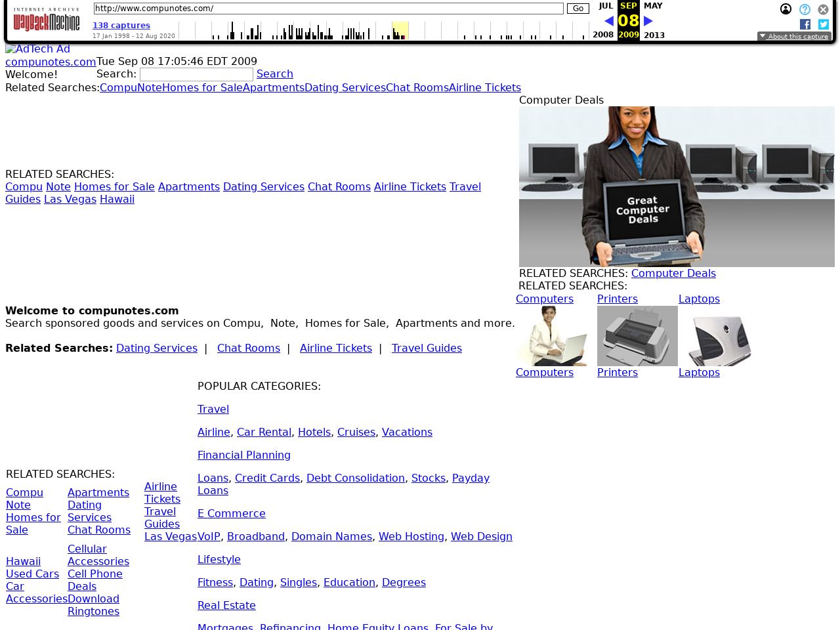Open the Airline link under Travel

click(214, 432)
